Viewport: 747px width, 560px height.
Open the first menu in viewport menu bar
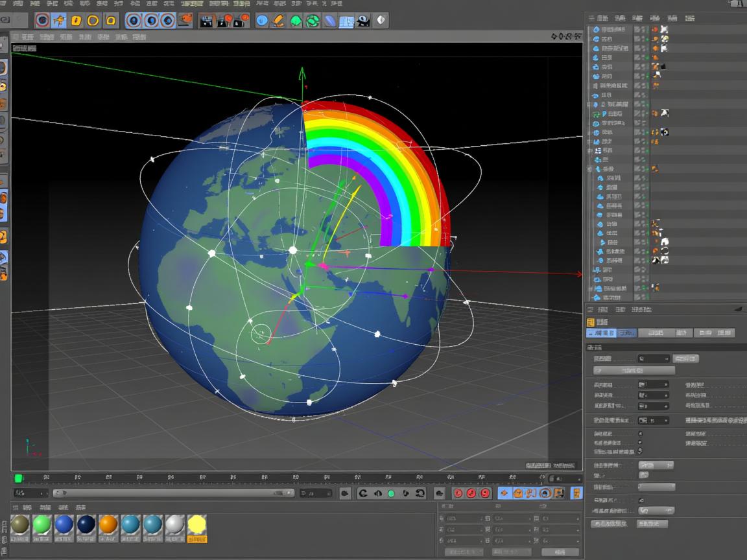(x=28, y=37)
